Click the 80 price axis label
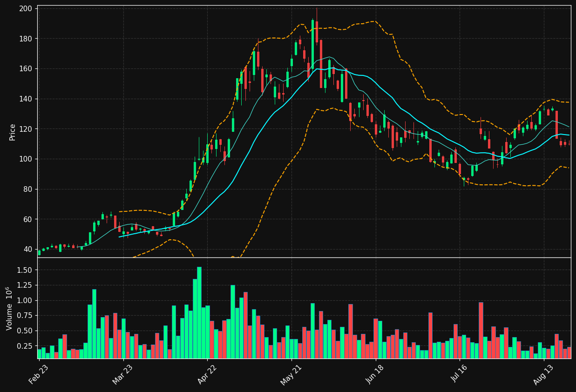The height and width of the screenshot is (392, 576). [28, 189]
